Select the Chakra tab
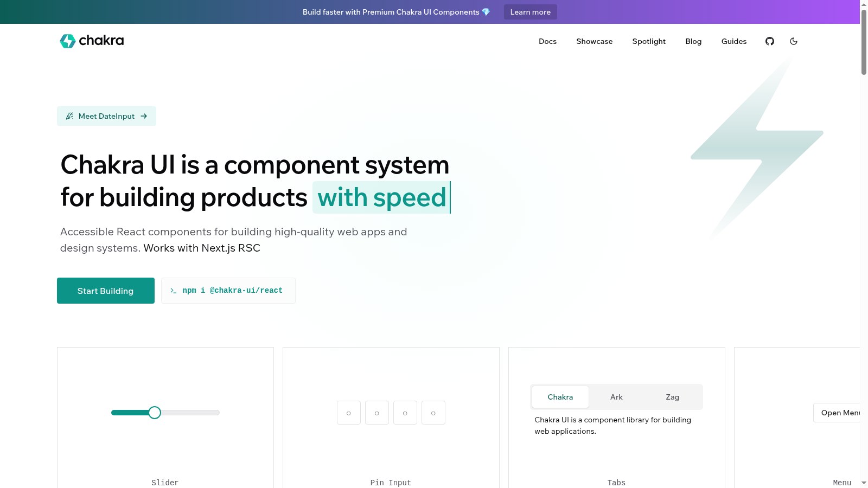Viewport: 868px width, 488px height. (x=560, y=397)
